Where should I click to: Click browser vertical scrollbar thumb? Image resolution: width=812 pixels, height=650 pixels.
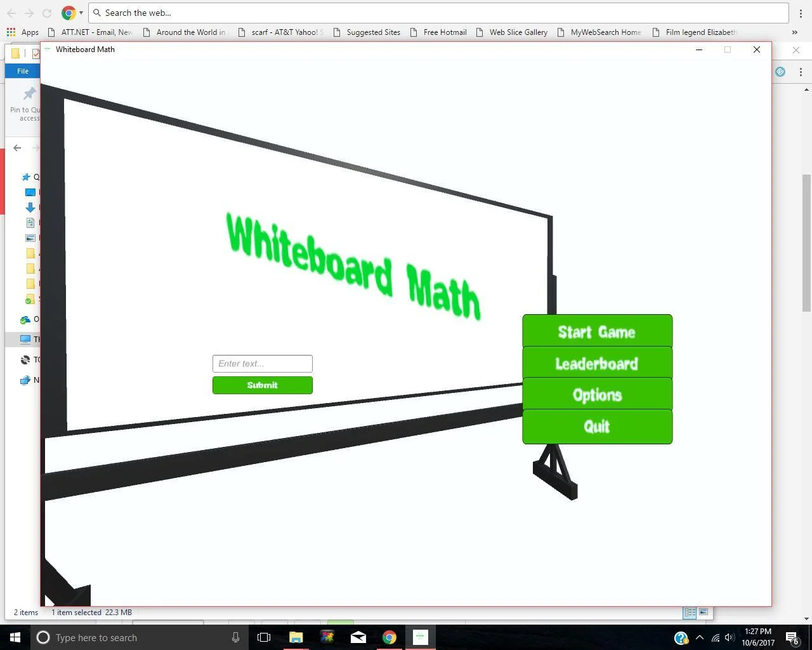(806, 242)
